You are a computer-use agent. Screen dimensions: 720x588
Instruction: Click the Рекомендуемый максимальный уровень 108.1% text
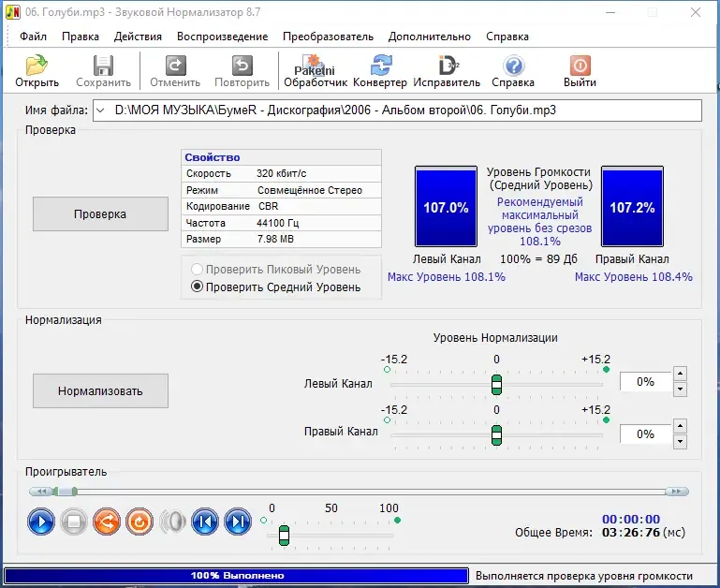(x=540, y=221)
